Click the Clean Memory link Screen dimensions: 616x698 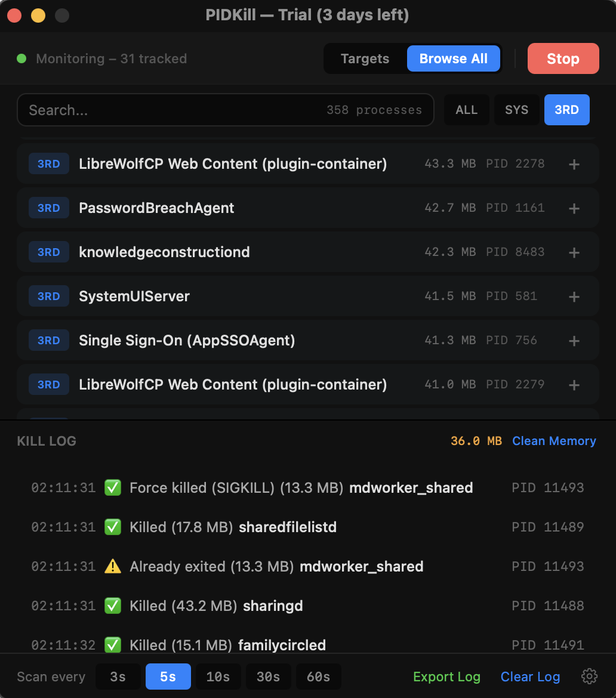[x=554, y=441]
